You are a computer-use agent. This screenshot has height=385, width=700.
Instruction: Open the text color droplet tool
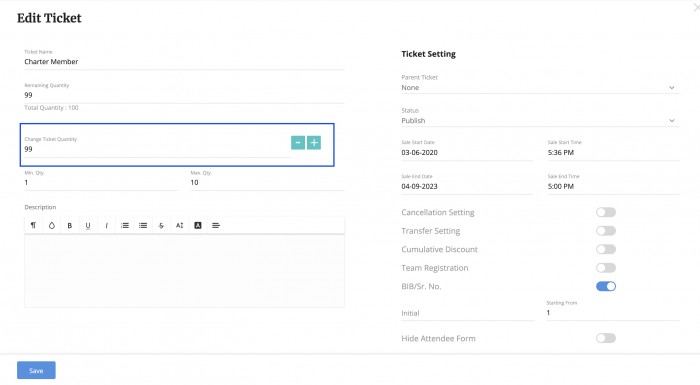[x=52, y=226]
